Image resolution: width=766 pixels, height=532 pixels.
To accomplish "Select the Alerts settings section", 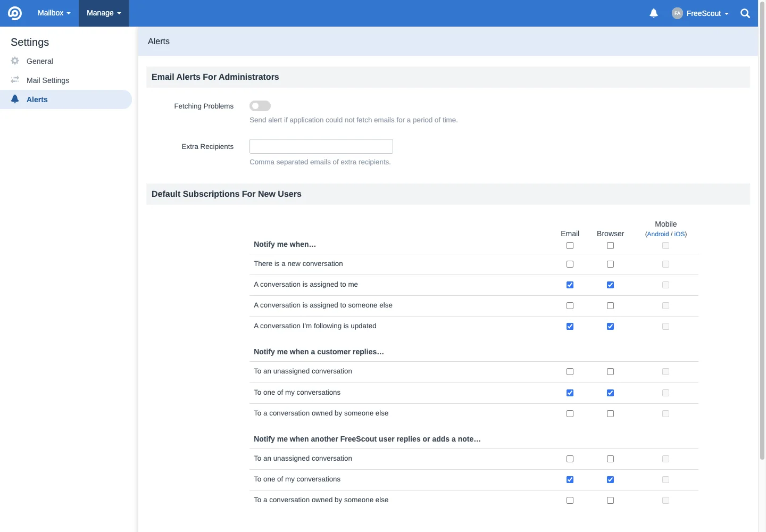I will (x=66, y=99).
